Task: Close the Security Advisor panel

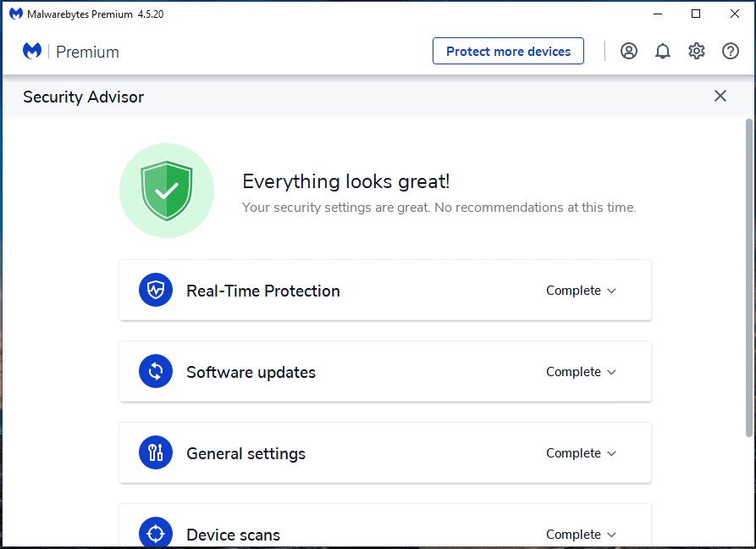Action: (720, 96)
